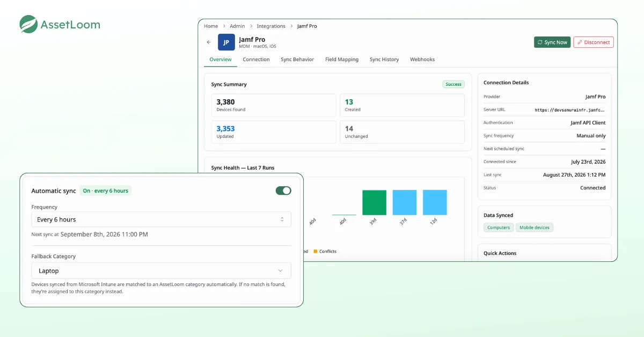Switch to the Overview tab

[221, 60]
